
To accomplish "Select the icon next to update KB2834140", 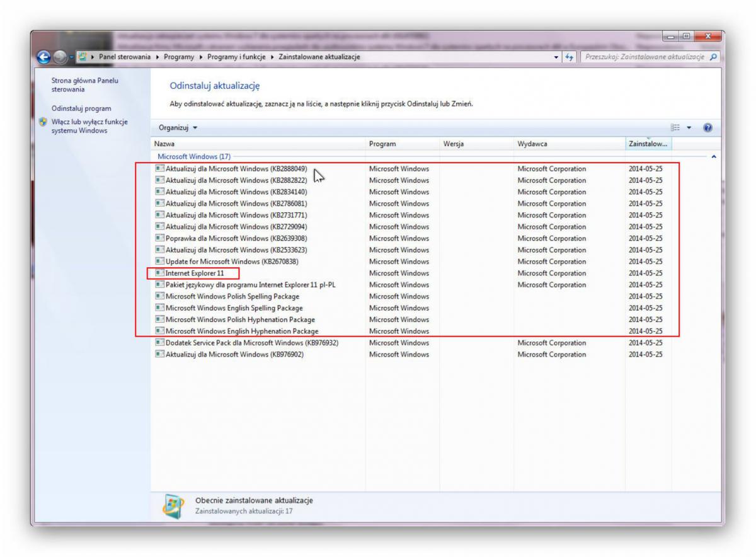I will tap(159, 192).
